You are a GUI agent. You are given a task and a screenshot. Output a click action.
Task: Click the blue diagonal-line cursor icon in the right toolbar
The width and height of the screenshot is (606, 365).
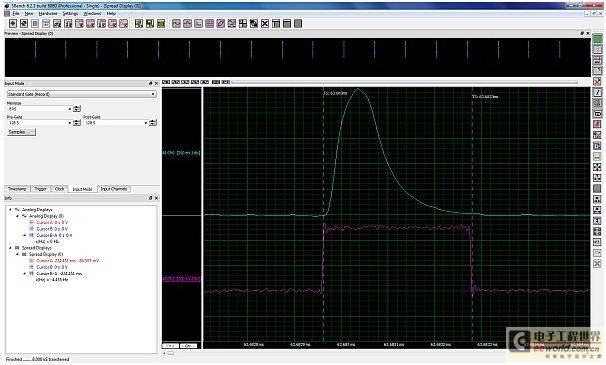(597, 92)
